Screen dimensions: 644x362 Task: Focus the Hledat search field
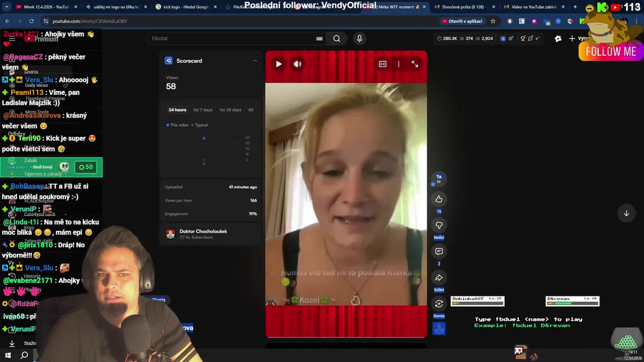[230, 38]
